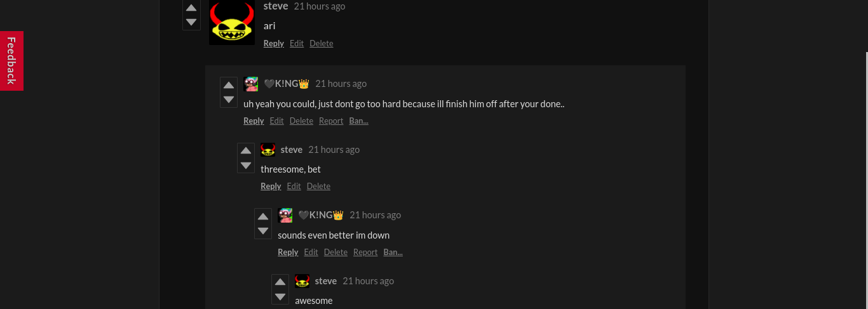Downvote K!NG's "uh yeah you could" comment
The image size is (868, 309).
point(229,100)
